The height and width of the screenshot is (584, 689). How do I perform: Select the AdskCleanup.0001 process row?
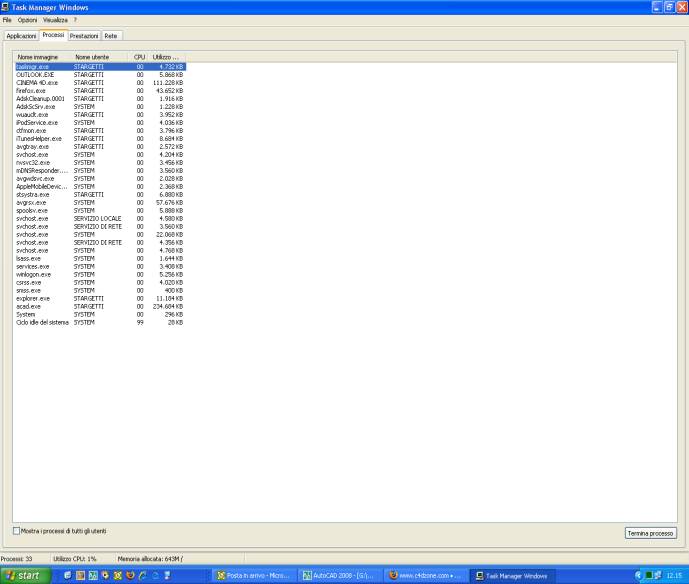pos(100,98)
